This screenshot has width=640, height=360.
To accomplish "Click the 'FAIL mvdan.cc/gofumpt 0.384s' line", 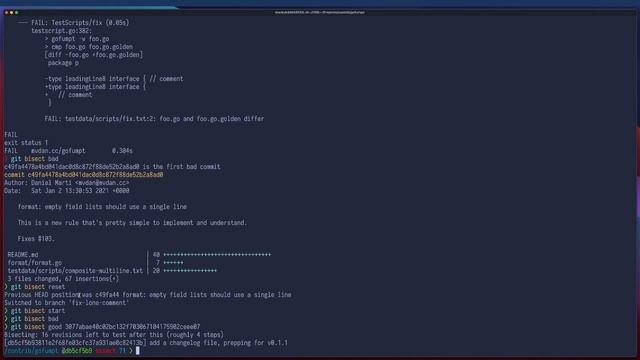I will (x=68, y=151).
